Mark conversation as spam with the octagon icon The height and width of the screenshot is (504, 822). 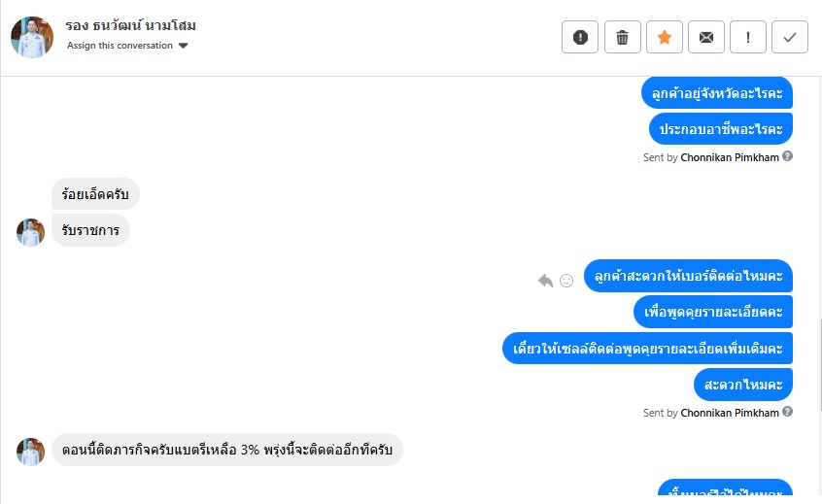coord(580,37)
